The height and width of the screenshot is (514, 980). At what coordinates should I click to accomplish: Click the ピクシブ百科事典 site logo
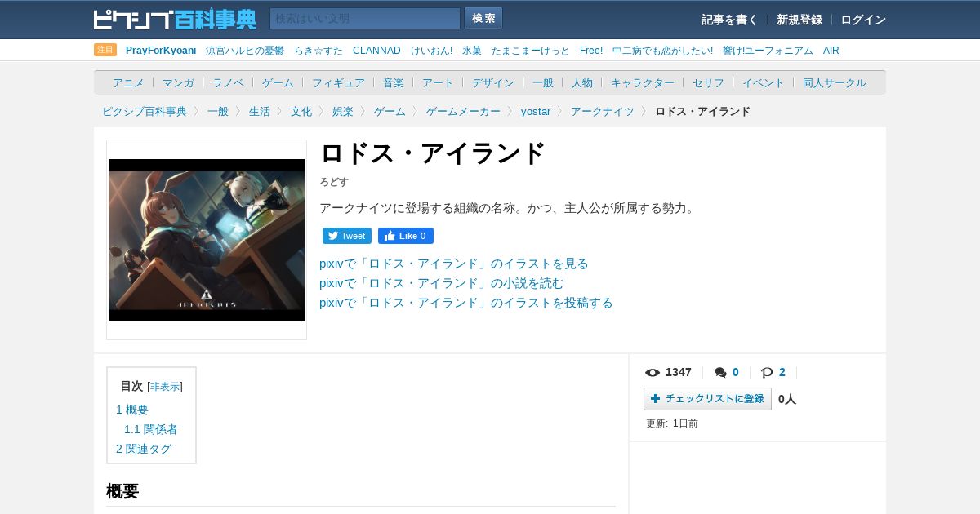pos(175,19)
